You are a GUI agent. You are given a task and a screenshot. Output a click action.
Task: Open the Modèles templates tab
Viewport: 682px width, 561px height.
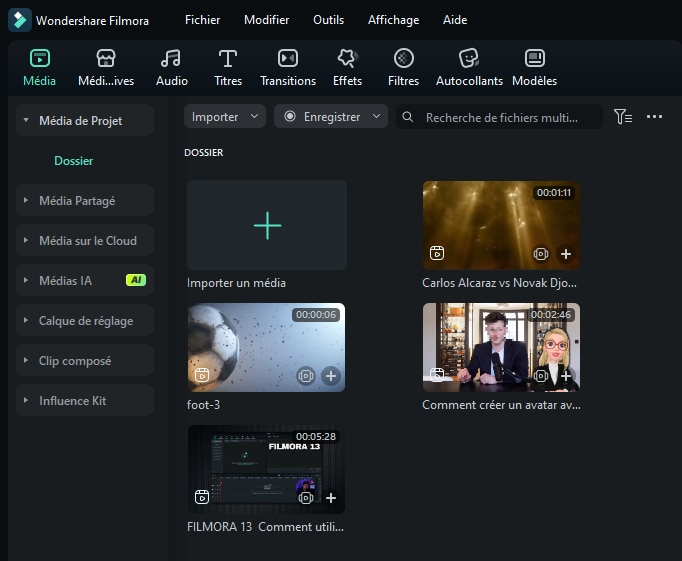[535, 68]
